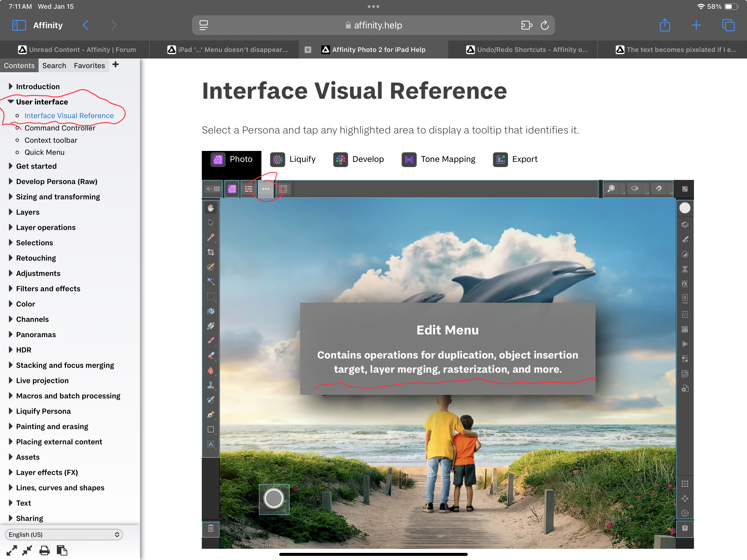The width and height of the screenshot is (747, 560).
Task: Open the English (US) language dropdown
Action: coord(64,534)
